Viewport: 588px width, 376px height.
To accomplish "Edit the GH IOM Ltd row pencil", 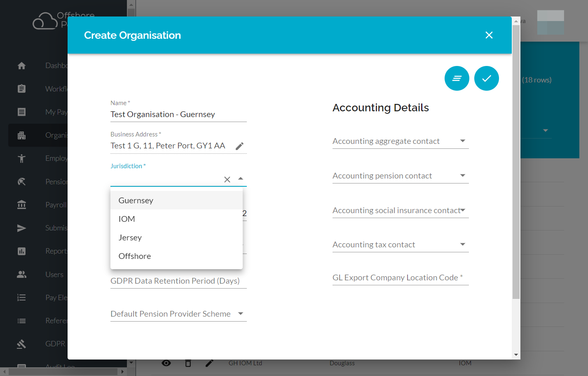I will click(x=209, y=363).
